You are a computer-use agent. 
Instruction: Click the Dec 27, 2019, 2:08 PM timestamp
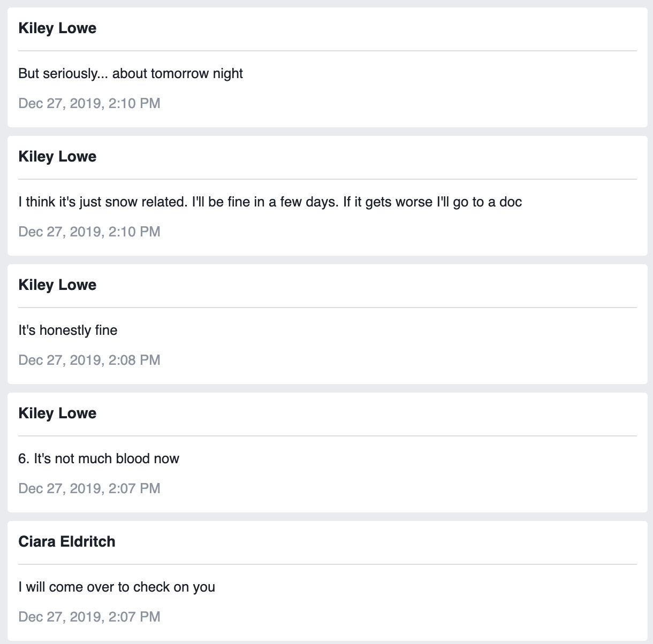click(x=89, y=360)
